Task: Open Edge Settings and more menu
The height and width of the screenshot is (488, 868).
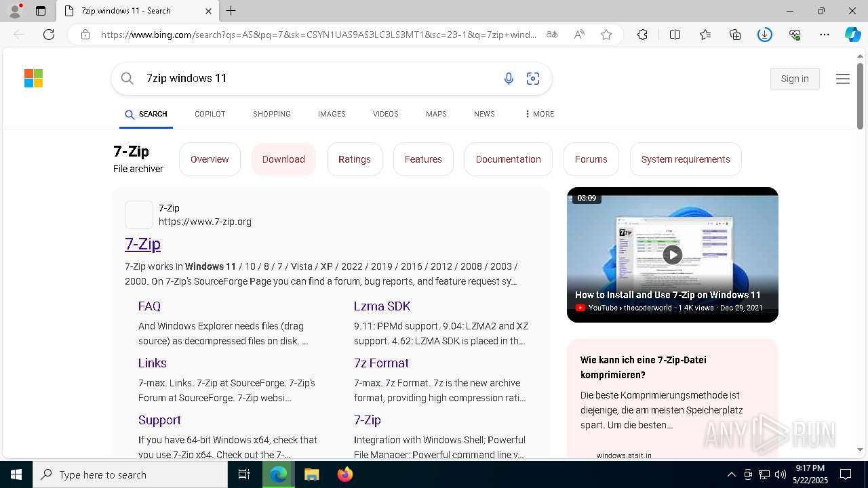Action: click(x=825, y=35)
